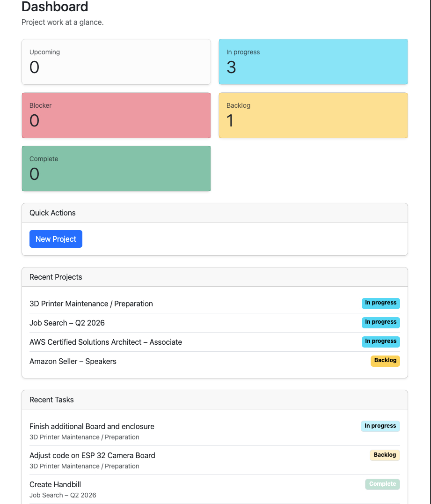Select the Complete status card
Image resolution: width=431 pixels, height=504 pixels.
(116, 169)
